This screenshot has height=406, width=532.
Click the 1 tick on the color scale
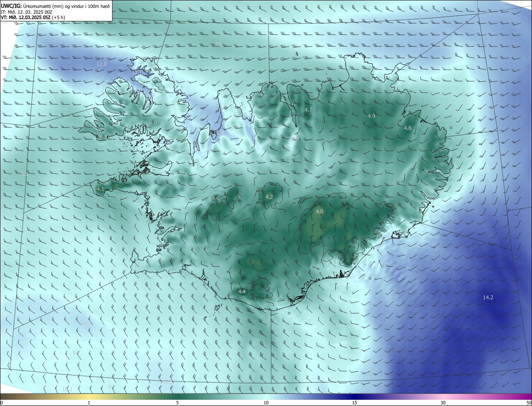click(89, 403)
